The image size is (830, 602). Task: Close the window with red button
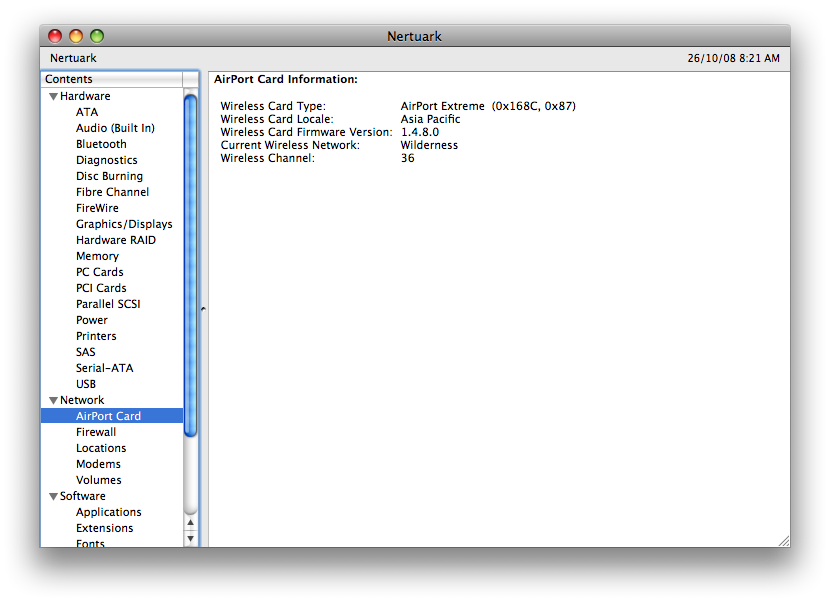point(55,36)
